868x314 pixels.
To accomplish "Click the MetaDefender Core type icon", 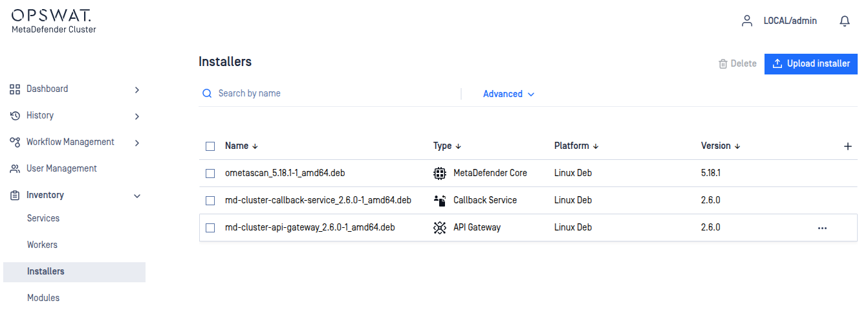I will pos(440,174).
